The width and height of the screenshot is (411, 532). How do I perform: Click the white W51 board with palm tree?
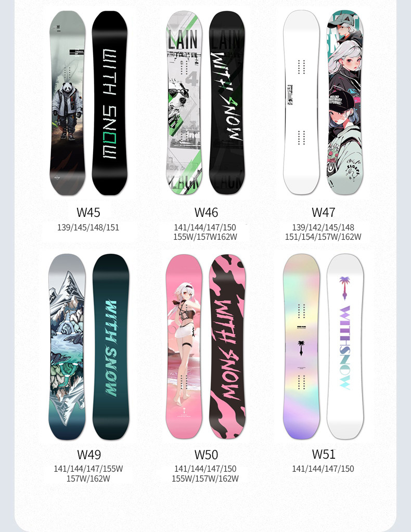pos(345,346)
